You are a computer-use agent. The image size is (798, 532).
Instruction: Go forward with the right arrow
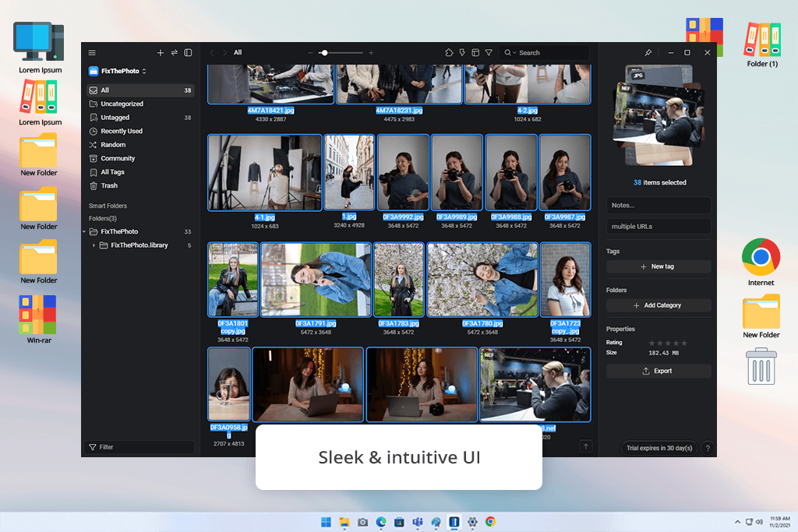coord(224,52)
